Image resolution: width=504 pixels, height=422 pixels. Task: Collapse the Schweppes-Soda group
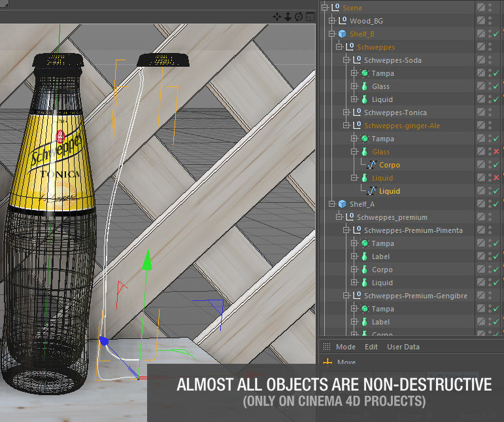346,60
